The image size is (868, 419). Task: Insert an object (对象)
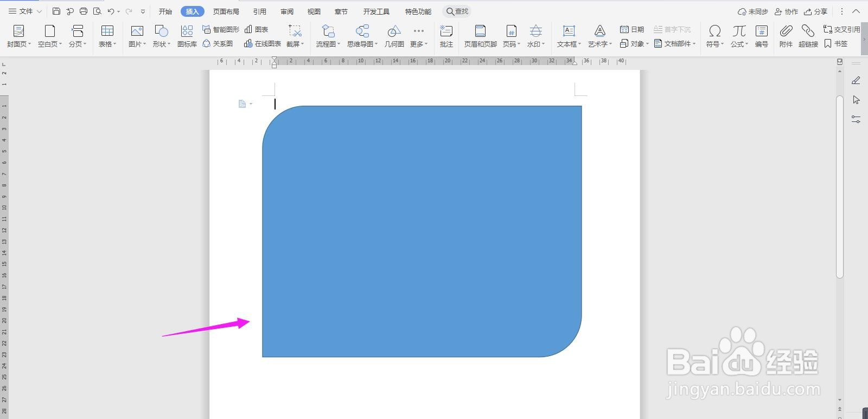(x=634, y=43)
